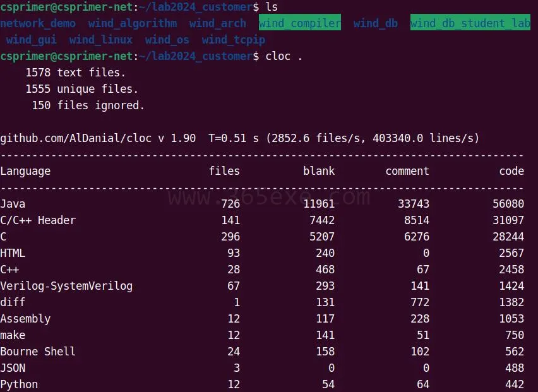
Task: Click the Java code count 56080
Action: coord(508,204)
